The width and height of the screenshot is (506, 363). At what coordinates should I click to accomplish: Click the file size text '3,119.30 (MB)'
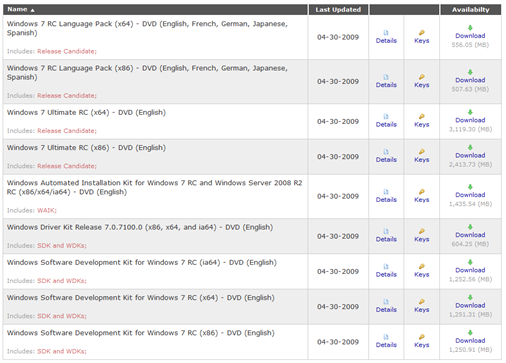click(470, 129)
